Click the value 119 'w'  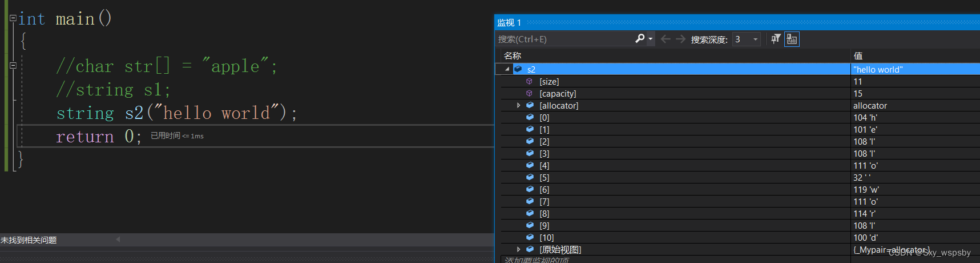(x=866, y=190)
